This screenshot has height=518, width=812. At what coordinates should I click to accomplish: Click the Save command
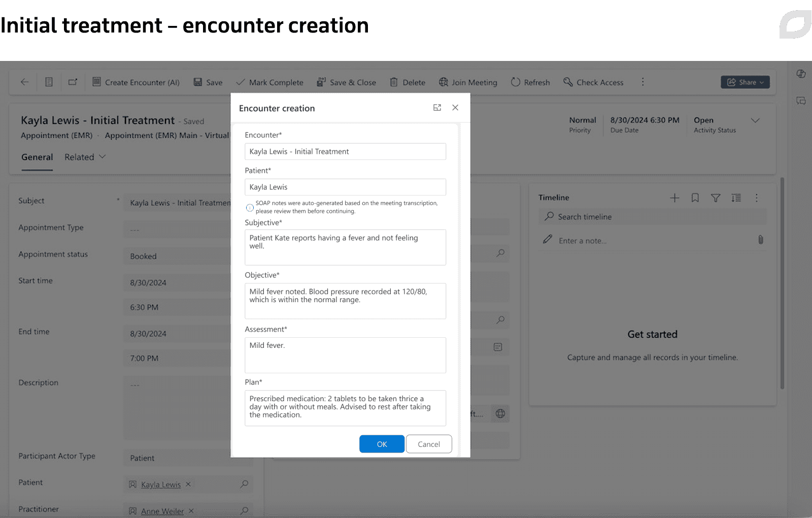pos(208,82)
